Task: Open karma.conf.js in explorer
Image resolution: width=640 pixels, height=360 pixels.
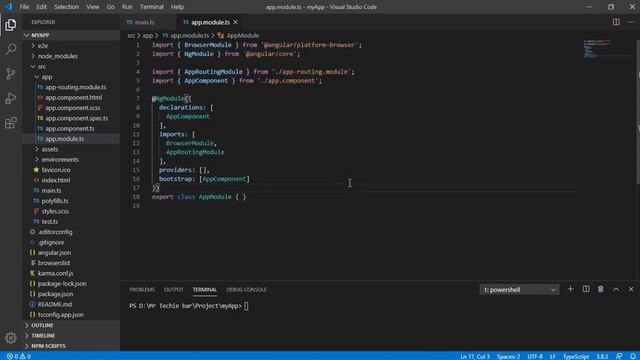Action: pyautogui.click(x=56, y=273)
